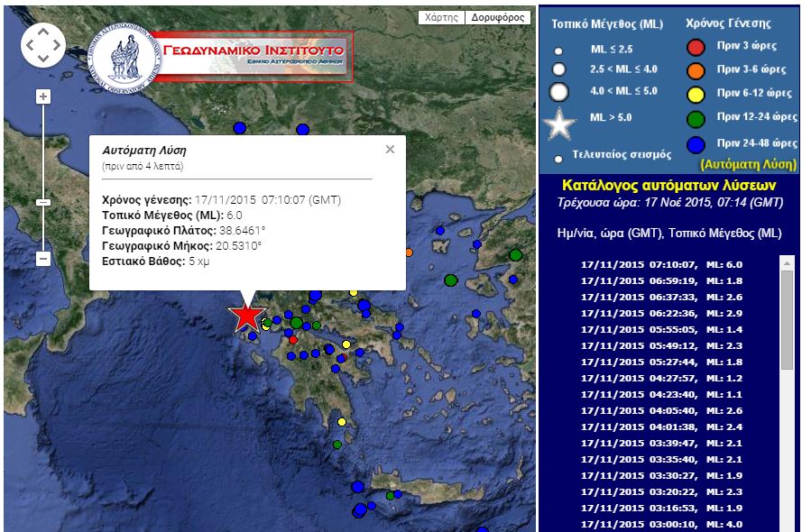
Task: Select the 03:00:10 ML 4.0 catalog entry
Action: (661, 524)
